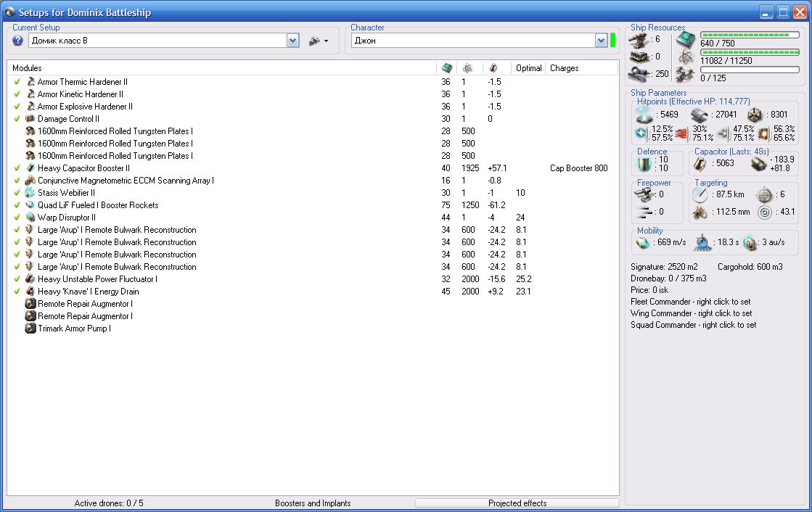Select the Optimal column header

[528, 68]
